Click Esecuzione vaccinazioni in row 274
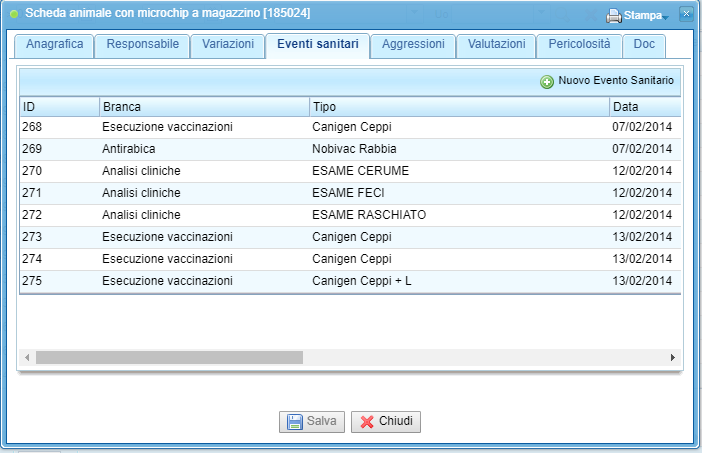 click(x=167, y=259)
